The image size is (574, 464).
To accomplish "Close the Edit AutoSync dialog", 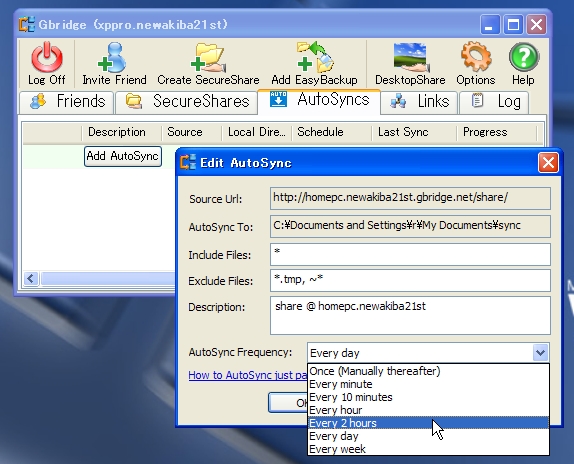I will (x=548, y=162).
